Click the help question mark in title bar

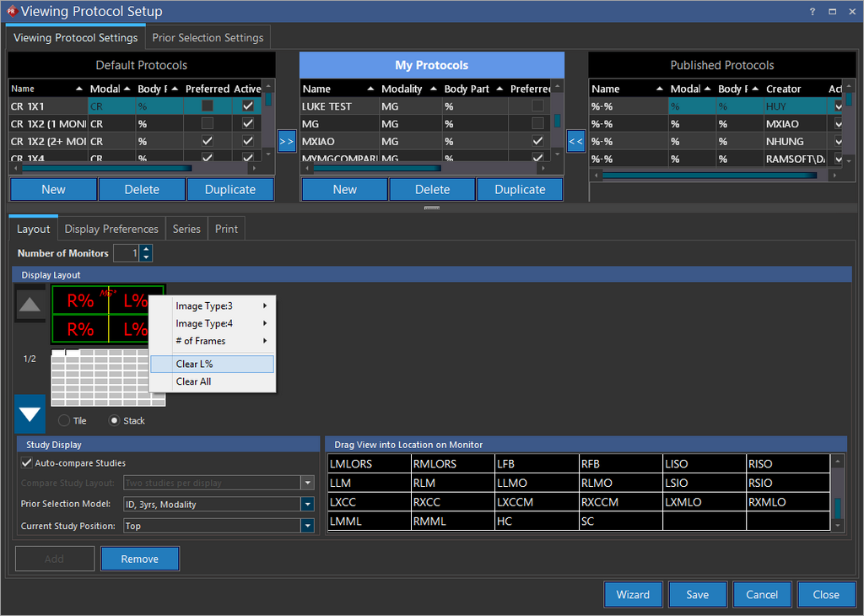tap(812, 12)
